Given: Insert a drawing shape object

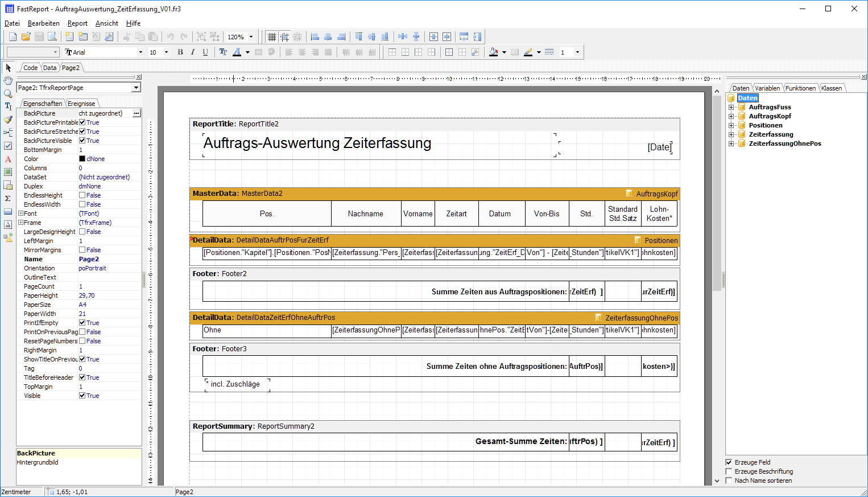Looking at the screenshot, I should 8,237.
